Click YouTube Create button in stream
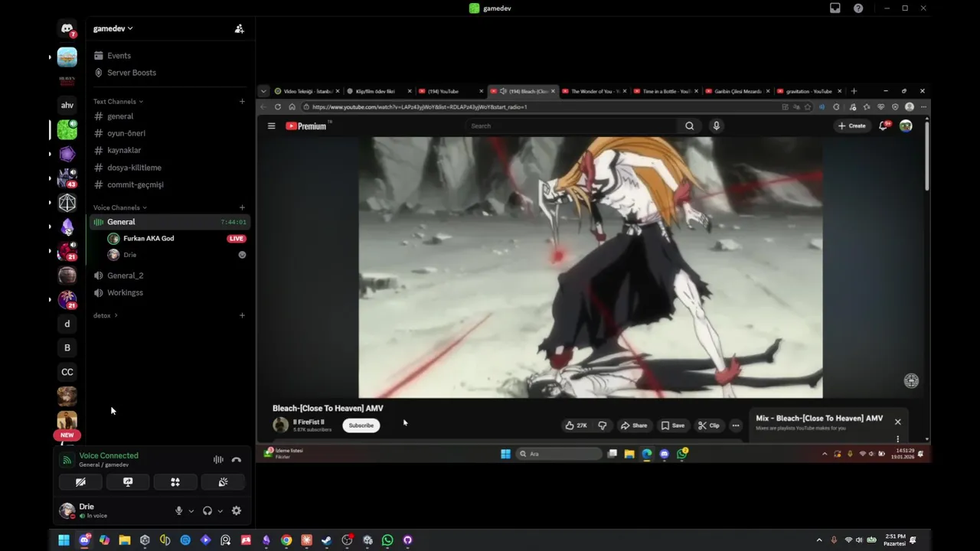 851,126
